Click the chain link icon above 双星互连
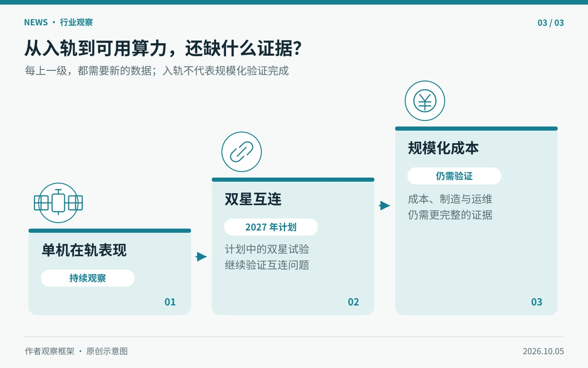The image size is (588, 368). (x=242, y=152)
